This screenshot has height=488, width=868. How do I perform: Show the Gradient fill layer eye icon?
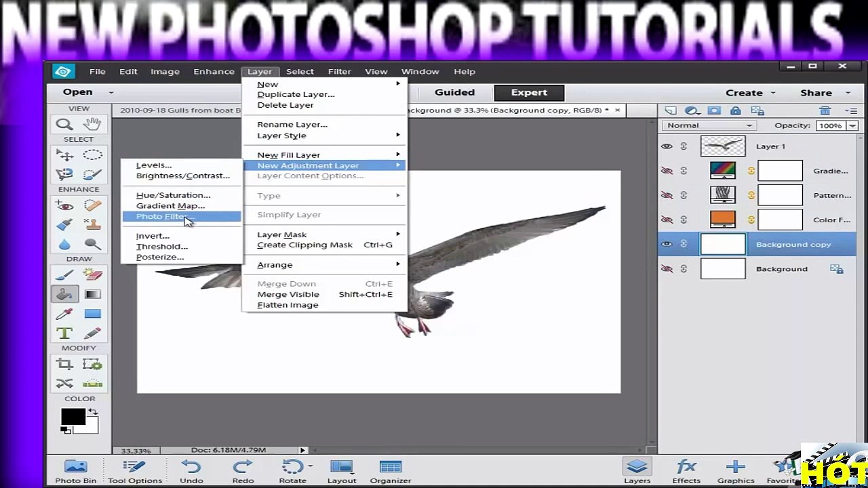667,171
